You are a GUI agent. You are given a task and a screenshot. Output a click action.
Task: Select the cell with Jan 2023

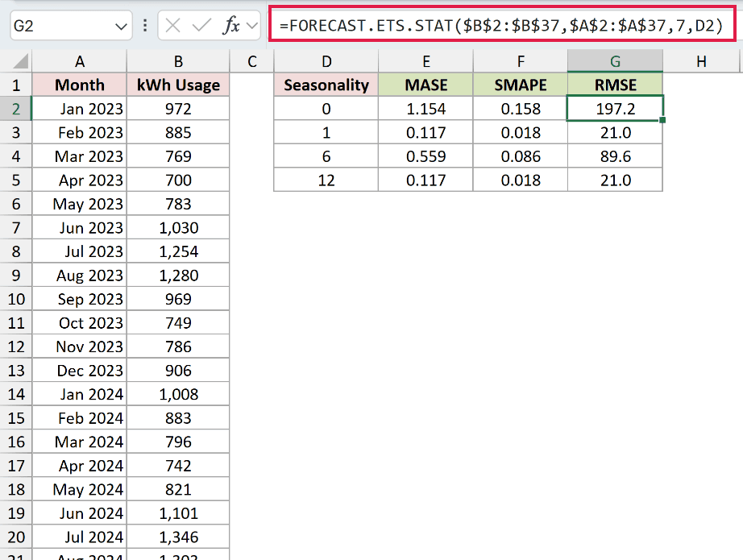tap(80, 109)
